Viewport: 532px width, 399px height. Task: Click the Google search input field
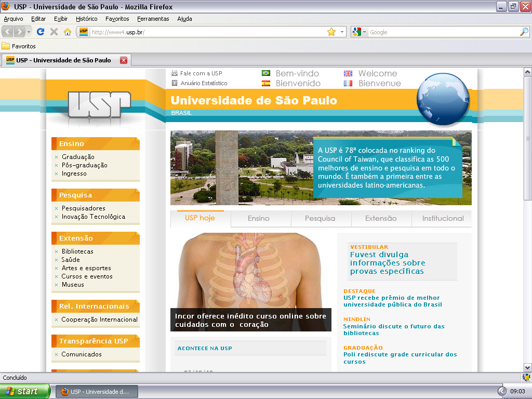[442, 32]
